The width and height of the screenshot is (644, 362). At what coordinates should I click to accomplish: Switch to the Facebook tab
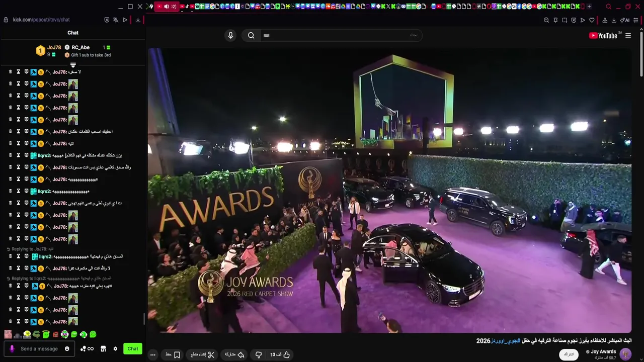click(519, 7)
